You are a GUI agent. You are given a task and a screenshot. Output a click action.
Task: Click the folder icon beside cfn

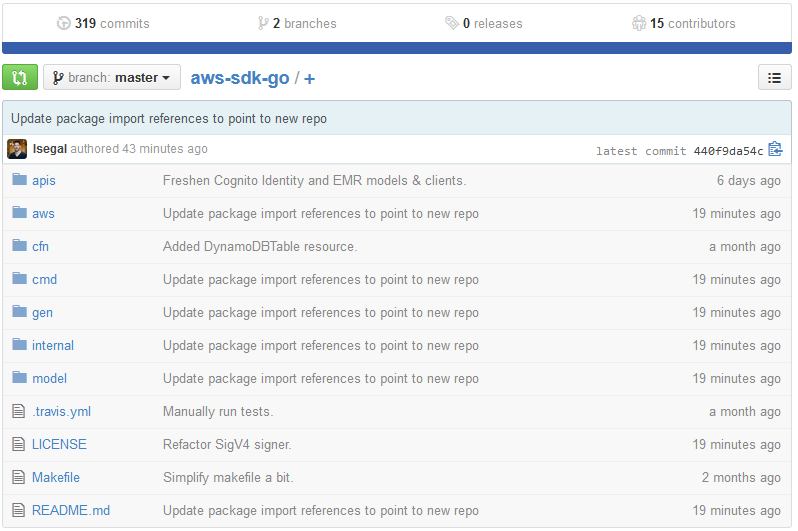(19, 245)
